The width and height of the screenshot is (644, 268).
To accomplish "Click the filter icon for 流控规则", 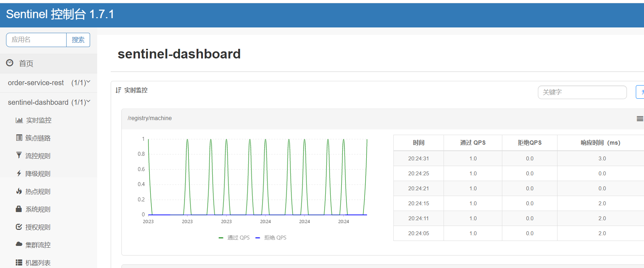I will [19, 155].
